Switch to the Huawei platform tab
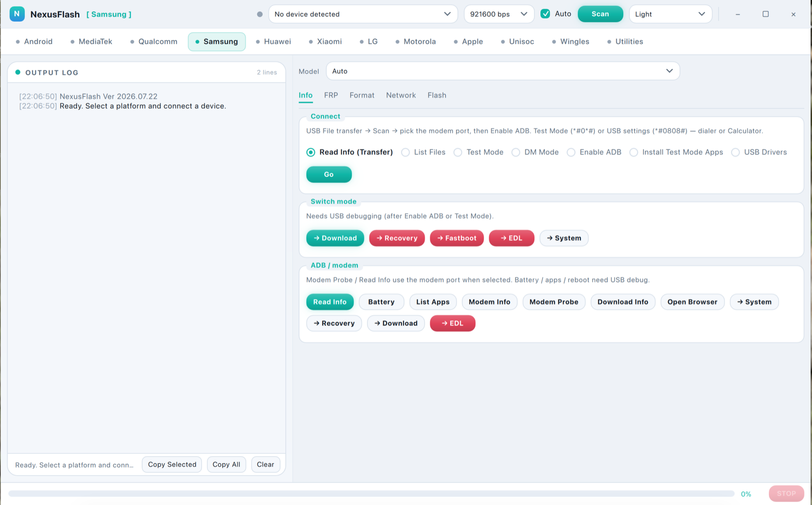This screenshot has width=812, height=505. pyautogui.click(x=274, y=42)
